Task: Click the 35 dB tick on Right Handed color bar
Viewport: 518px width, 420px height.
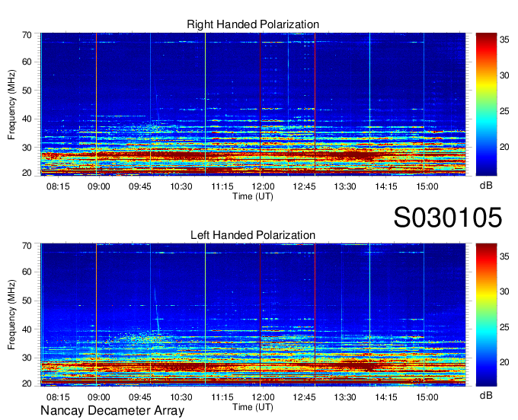Action: click(504, 40)
